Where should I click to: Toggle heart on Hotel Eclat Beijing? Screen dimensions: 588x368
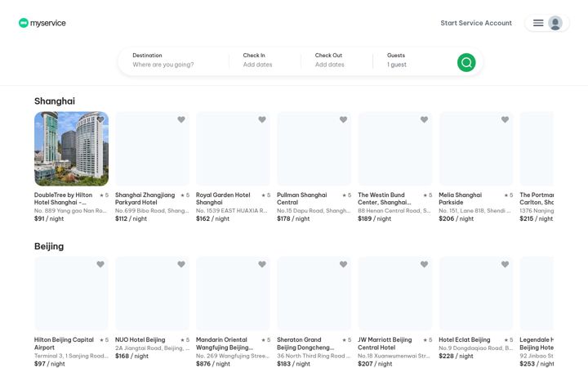coord(506,264)
